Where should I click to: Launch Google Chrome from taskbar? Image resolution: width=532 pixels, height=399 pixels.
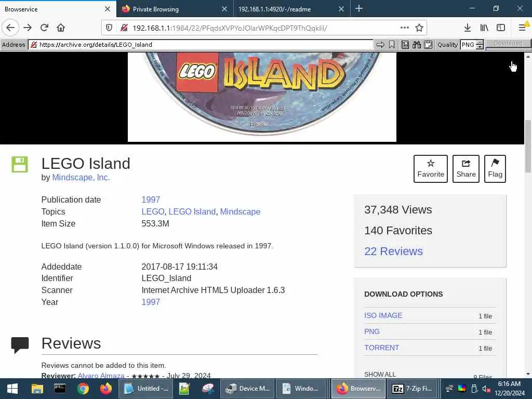[83, 389]
